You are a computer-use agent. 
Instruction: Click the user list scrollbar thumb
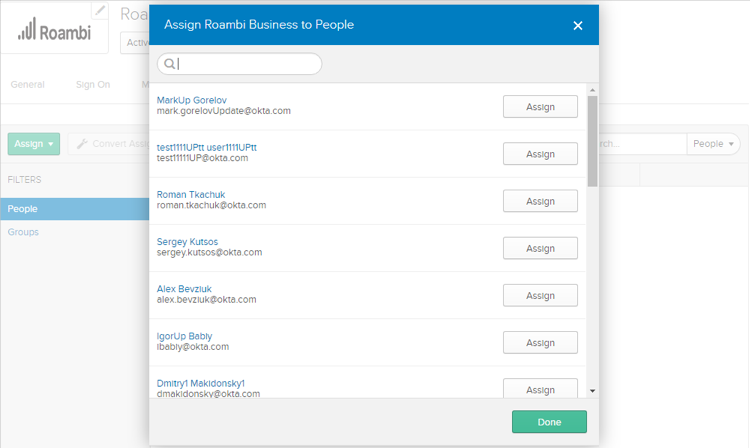(x=592, y=140)
